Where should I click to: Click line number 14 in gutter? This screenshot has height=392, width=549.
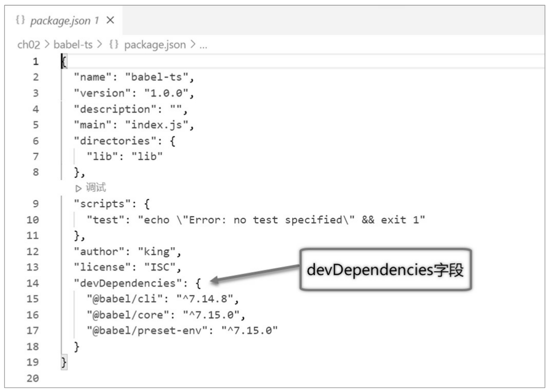click(x=32, y=283)
